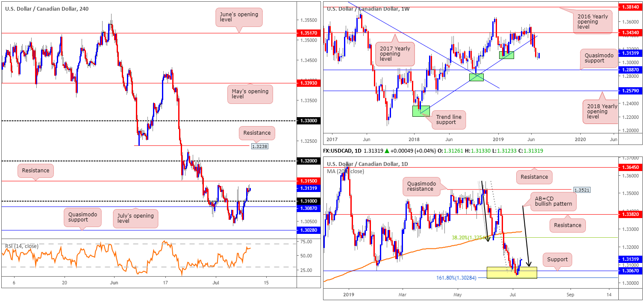Select the 1.34340 weekly price label
644x301 pixels.
(x=631, y=32)
